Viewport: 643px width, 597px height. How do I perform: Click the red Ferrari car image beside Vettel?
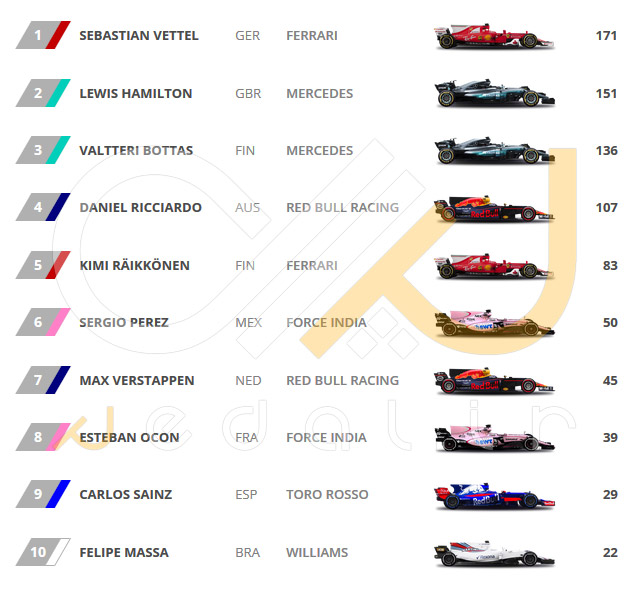[494, 36]
